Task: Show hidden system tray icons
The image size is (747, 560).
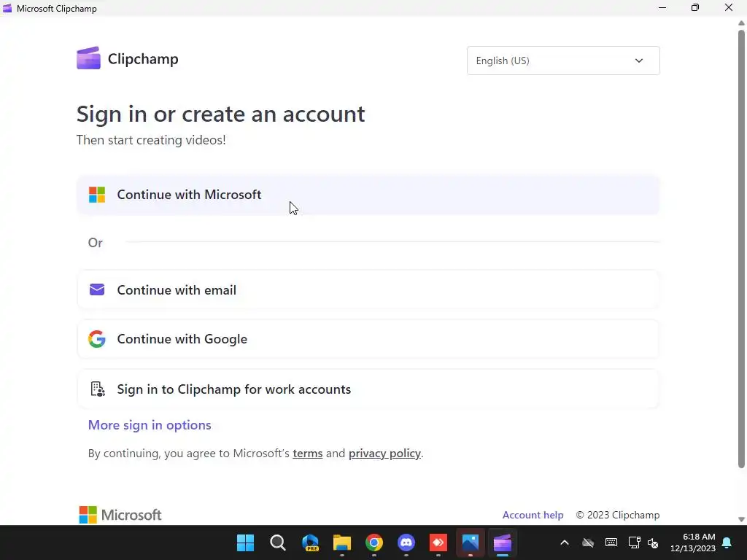Action: [x=565, y=542]
